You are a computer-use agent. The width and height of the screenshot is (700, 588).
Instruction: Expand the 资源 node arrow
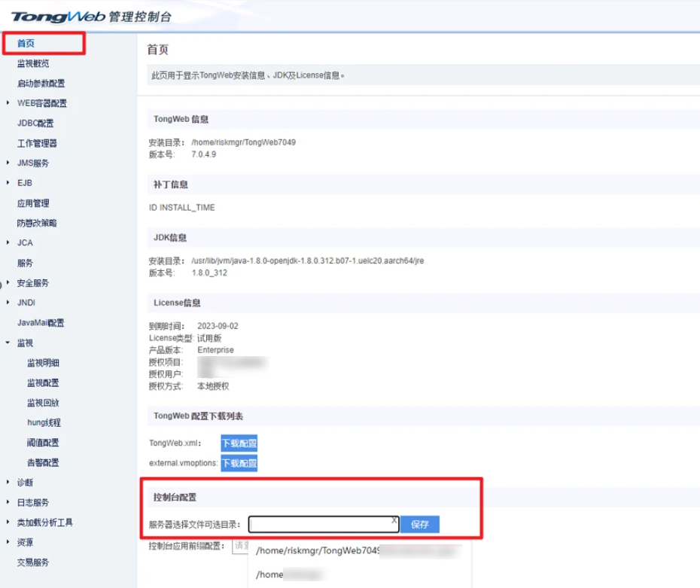8,542
